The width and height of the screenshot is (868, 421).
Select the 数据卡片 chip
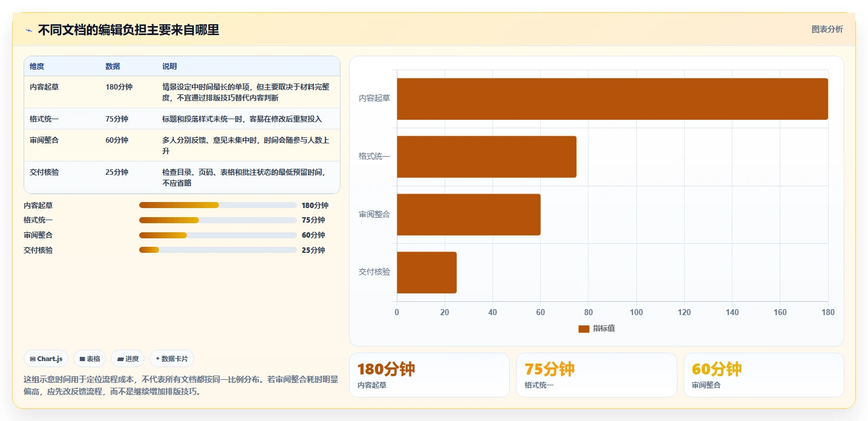pos(172,359)
